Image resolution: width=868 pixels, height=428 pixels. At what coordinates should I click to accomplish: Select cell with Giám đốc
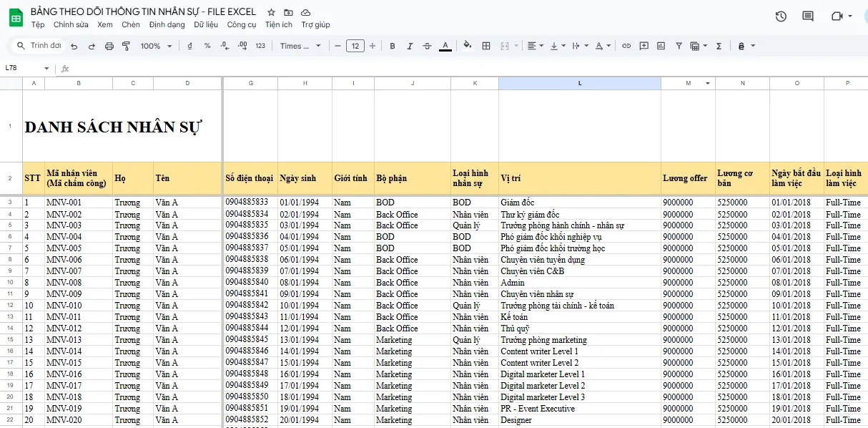580,203
